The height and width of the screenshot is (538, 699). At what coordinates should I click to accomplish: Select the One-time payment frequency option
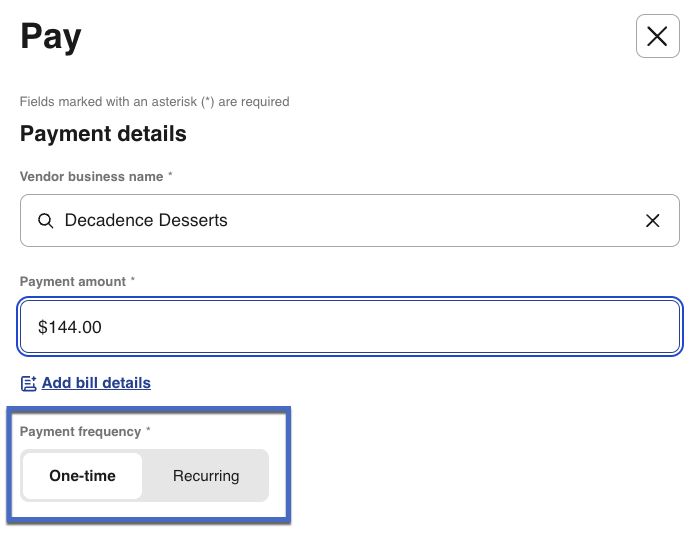(x=82, y=476)
